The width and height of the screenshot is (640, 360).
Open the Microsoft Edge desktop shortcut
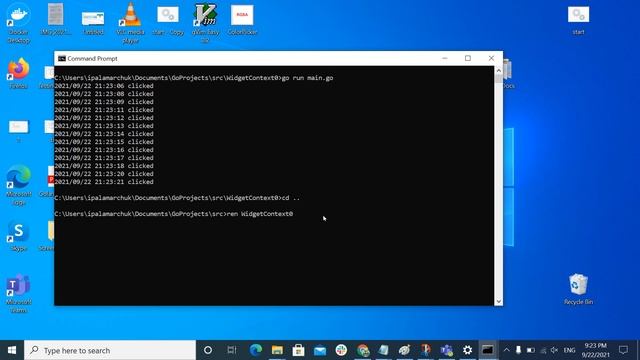pyautogui.click(x=18, y=186)
